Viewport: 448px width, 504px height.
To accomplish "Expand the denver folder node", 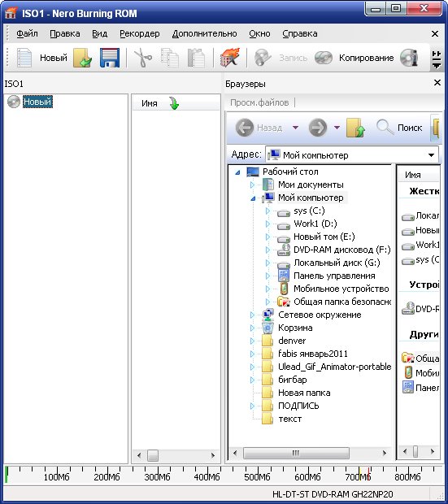I will 253,341.
